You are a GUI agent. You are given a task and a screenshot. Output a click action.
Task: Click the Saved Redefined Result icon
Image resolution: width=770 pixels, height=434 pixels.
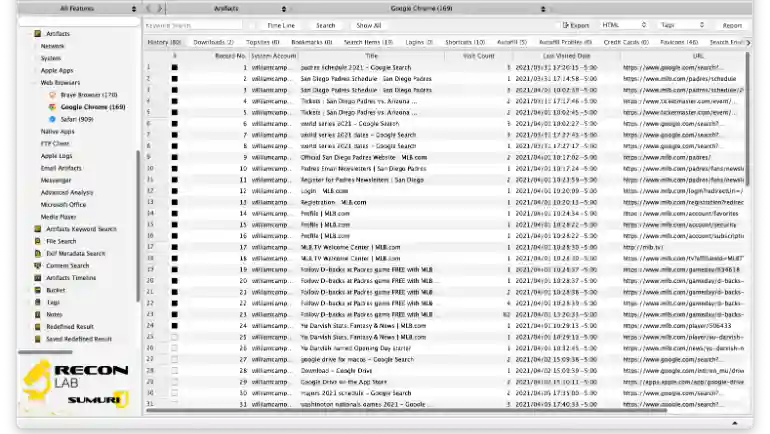pos(38,339)
